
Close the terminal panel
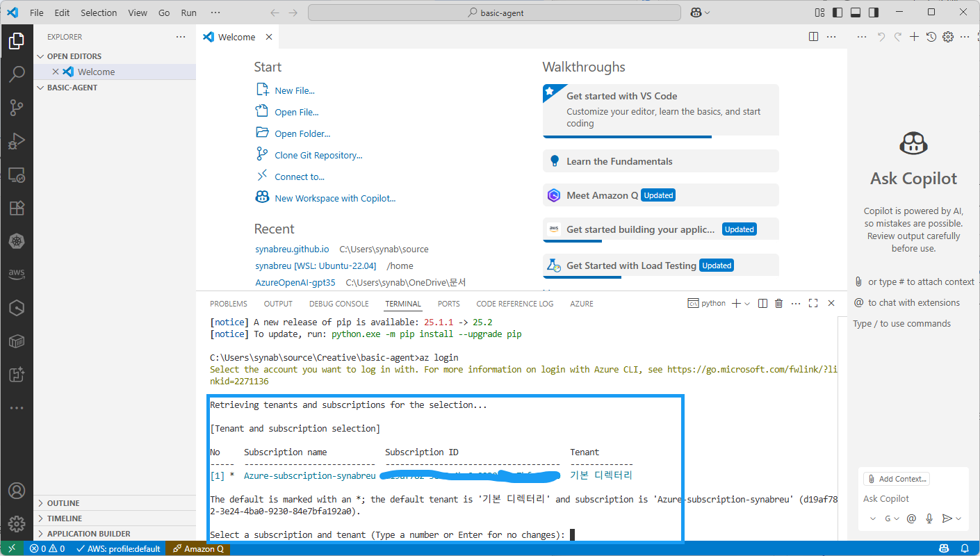point(831,303)
